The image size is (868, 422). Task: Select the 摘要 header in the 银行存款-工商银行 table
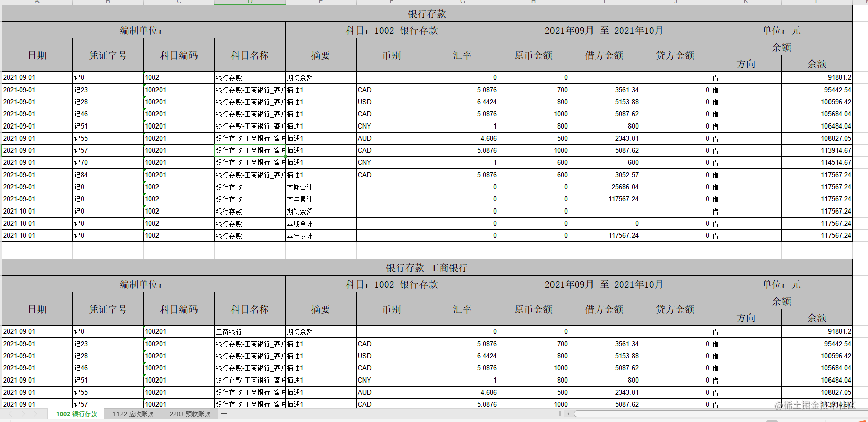[321, 309]
